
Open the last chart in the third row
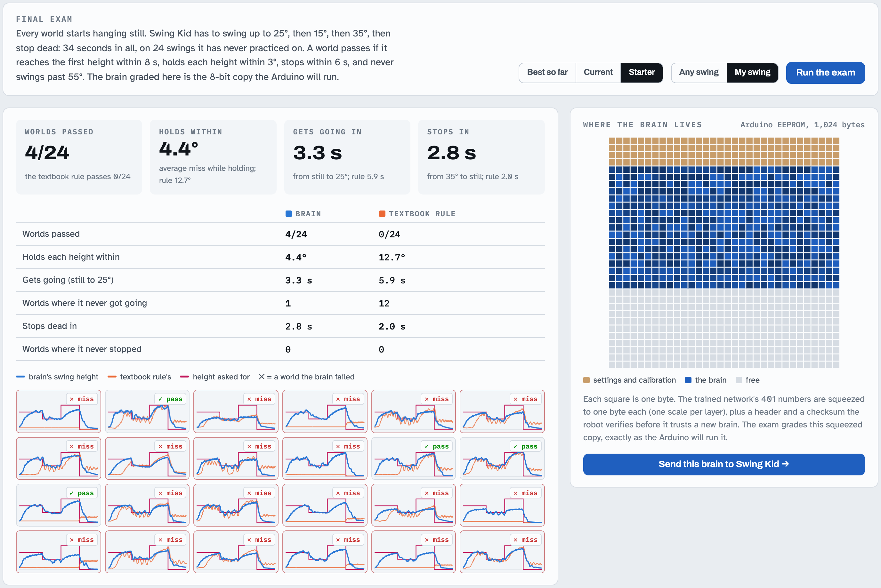pos(502,505)
